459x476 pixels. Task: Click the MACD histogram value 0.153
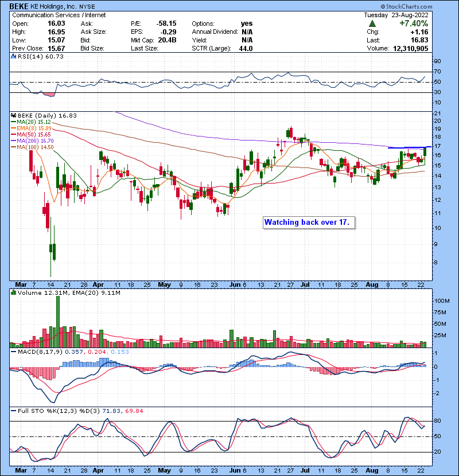point(120,352)
